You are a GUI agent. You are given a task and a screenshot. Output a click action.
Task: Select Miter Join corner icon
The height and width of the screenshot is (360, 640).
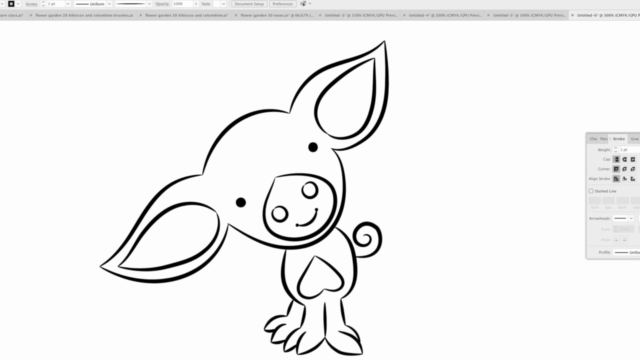click(616, 169)
